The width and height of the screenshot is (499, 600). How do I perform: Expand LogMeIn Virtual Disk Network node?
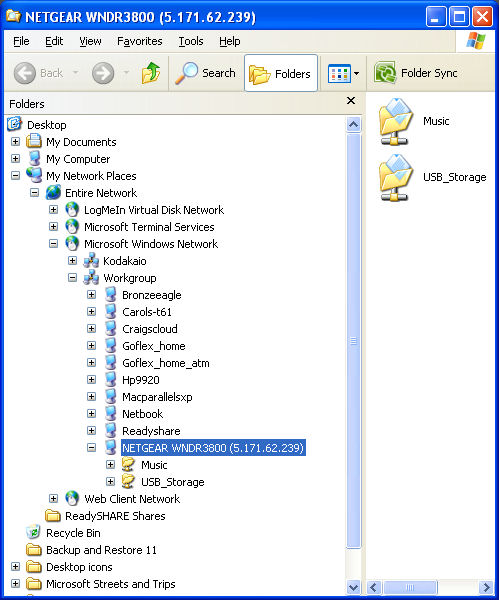(x=54, y=209)
